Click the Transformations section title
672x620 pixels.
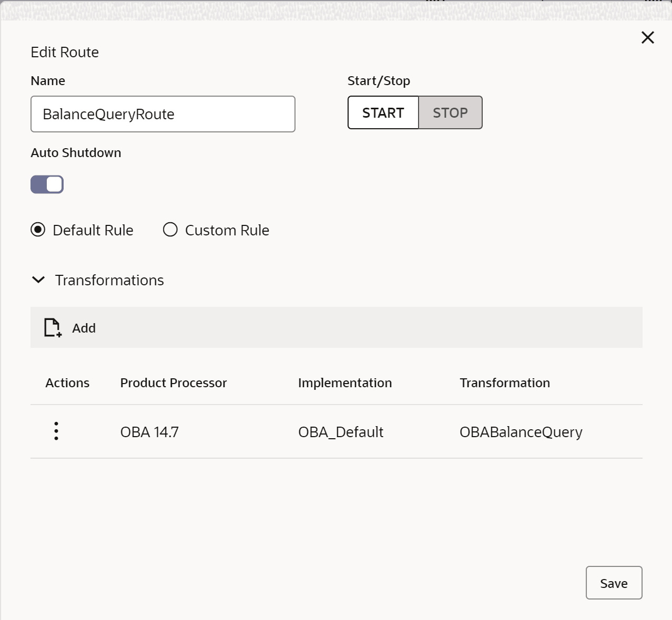(109, 281)
